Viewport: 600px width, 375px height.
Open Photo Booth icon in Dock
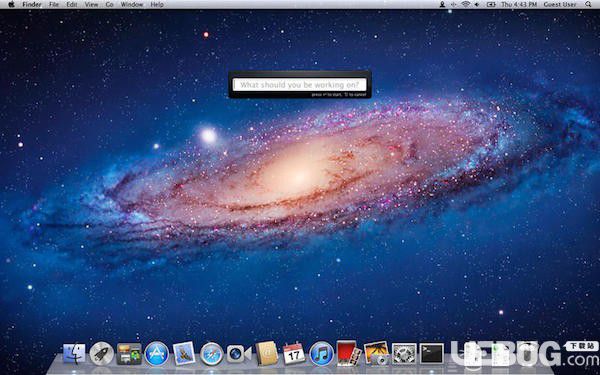coord(349,353)
